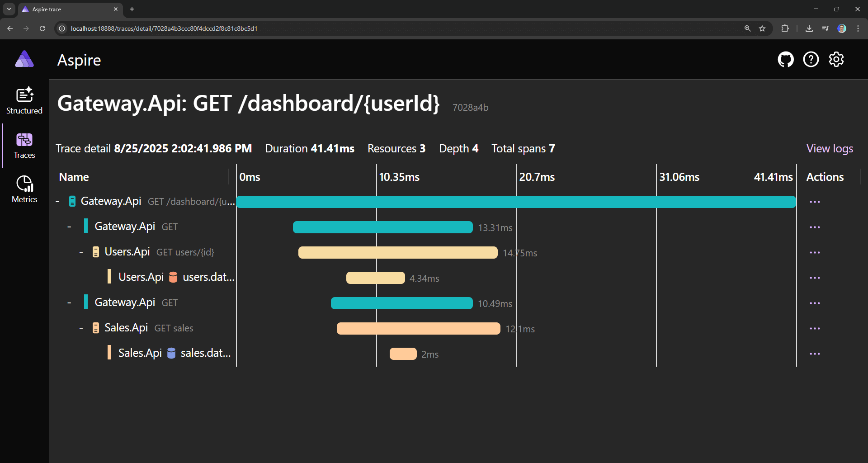Image resolution: width=868 pixels, height=463 pixels.
Task: Close the Aspire trace browser tab
Action: coord(116,9)
